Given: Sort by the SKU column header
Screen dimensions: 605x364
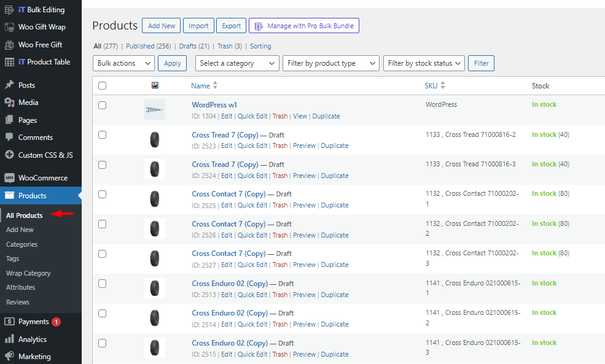Looking at the screenshot, I should click(431, 85).
